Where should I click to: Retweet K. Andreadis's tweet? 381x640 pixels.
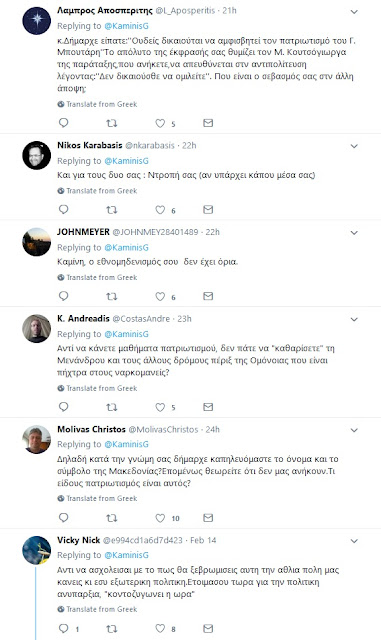111,407
